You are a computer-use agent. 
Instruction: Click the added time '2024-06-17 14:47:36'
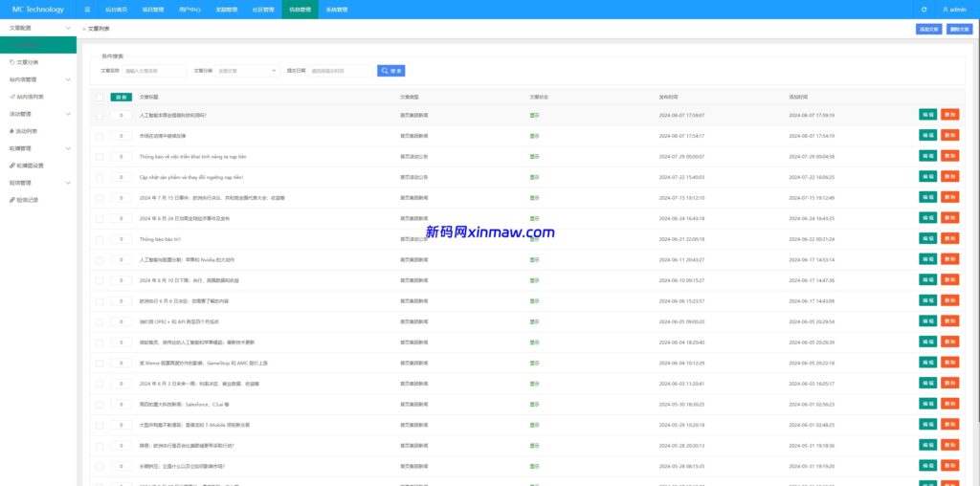coord(812,280)
